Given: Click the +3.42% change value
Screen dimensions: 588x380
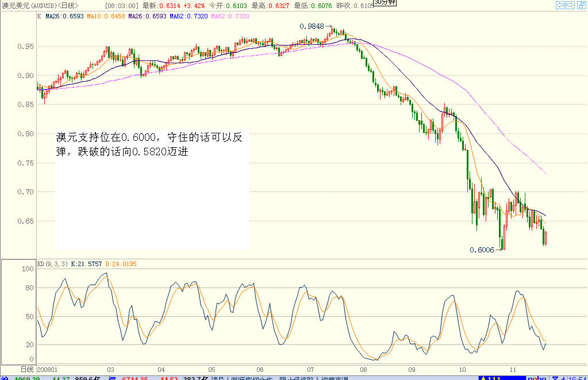Looking at the screenshot, I should point(194,6).
